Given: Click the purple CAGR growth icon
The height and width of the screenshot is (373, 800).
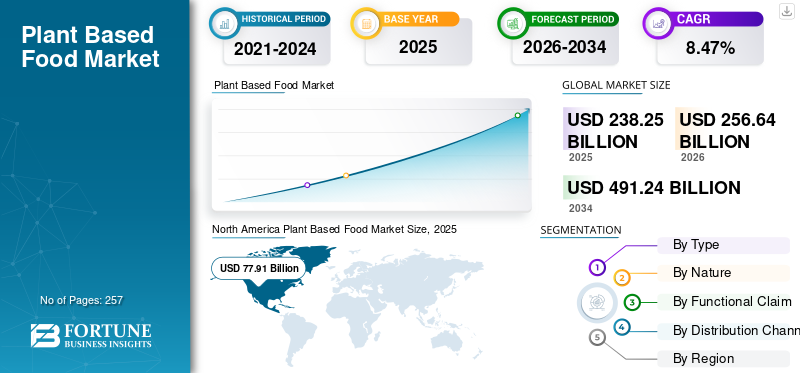Looking at the screenshot, I should pos(658,23).
